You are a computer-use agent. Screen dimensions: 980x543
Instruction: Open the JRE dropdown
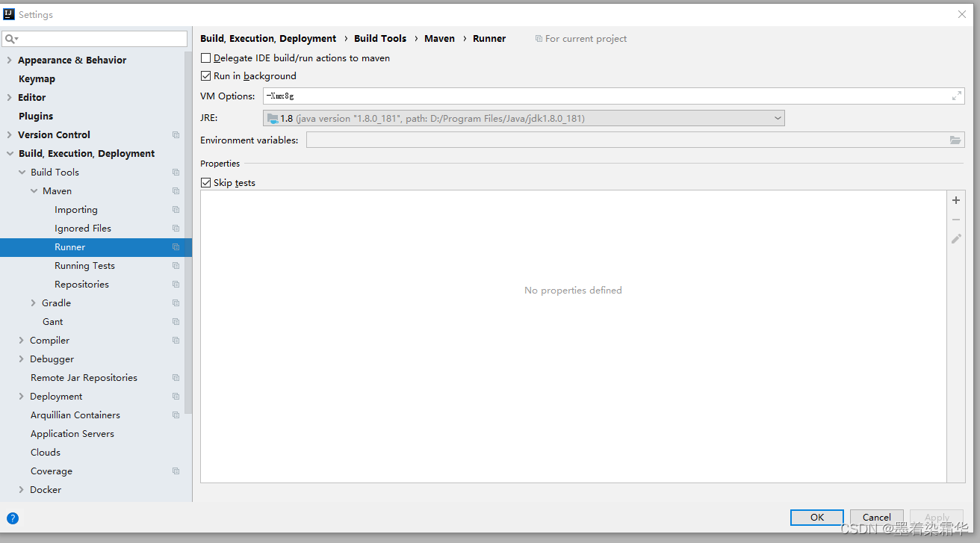pos(778,117)
